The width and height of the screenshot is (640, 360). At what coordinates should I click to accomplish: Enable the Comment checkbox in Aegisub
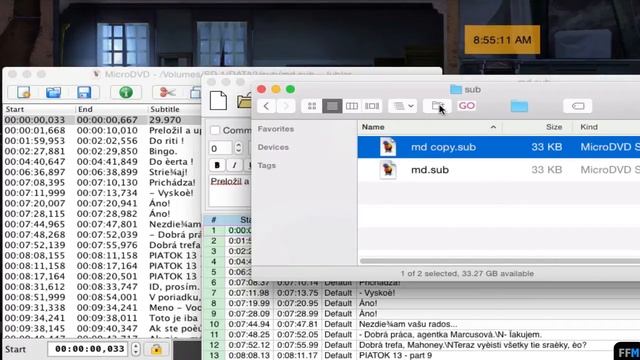point(215,130)
